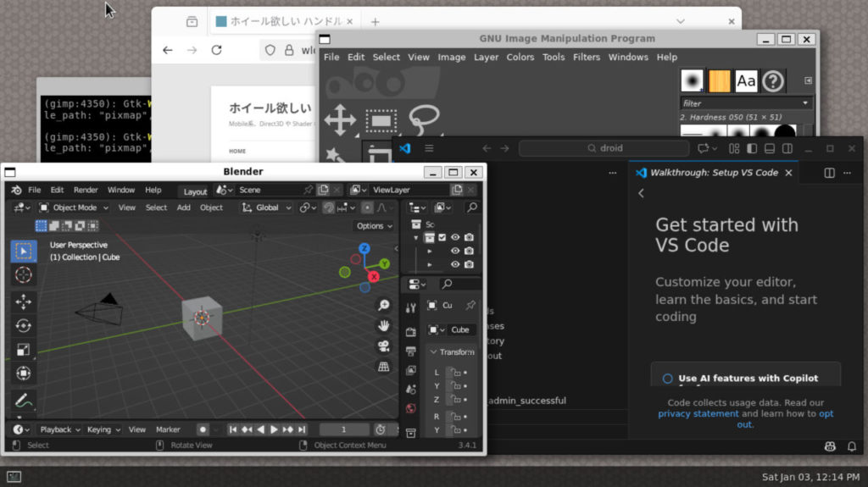The height and width of the screenshot is (487, 868).
Task: Select GIMP Free Select lasso tool
Action: (x=424, y=119)
